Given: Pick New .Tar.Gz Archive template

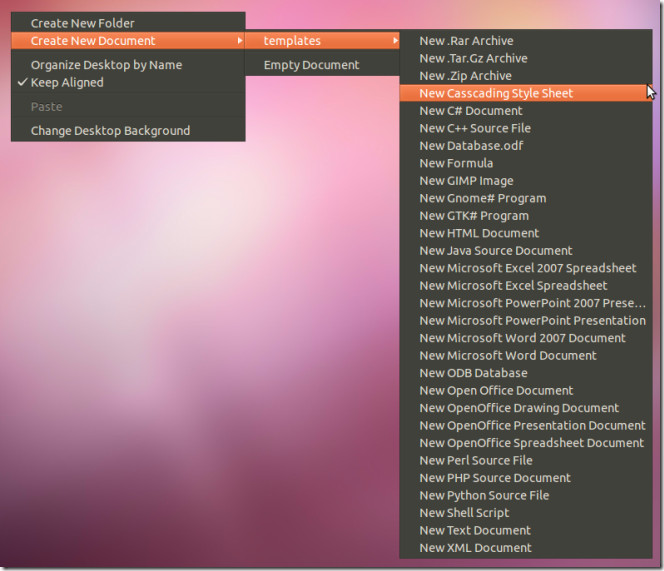Looking at the screenshot, I should click(x=526, y=58).
